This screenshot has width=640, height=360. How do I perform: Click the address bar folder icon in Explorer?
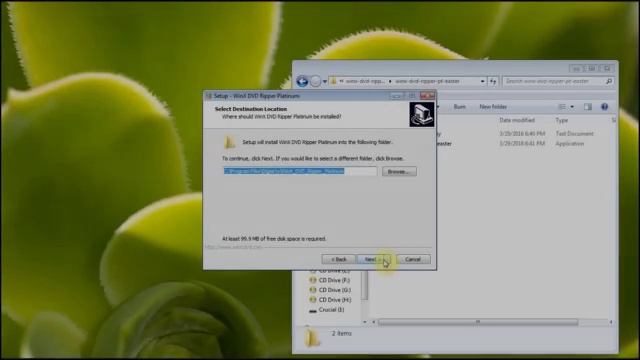334,81
